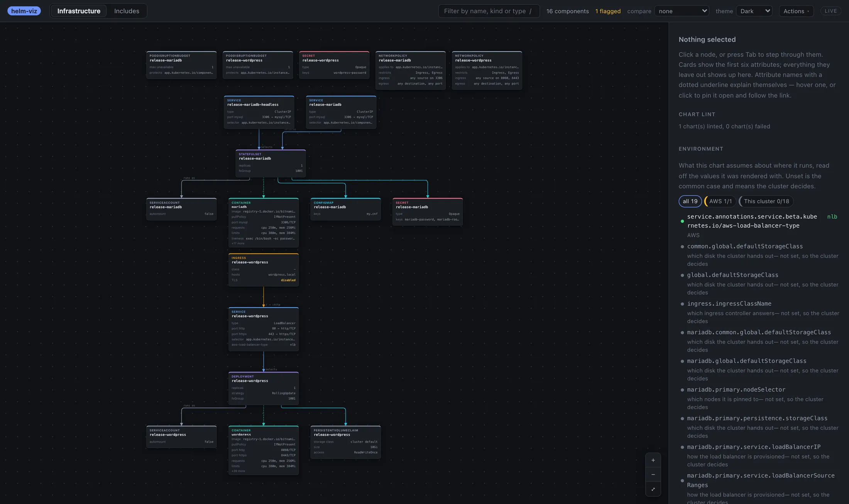Click the mariadb.primary.nodeSelector entry

[759, 398]
